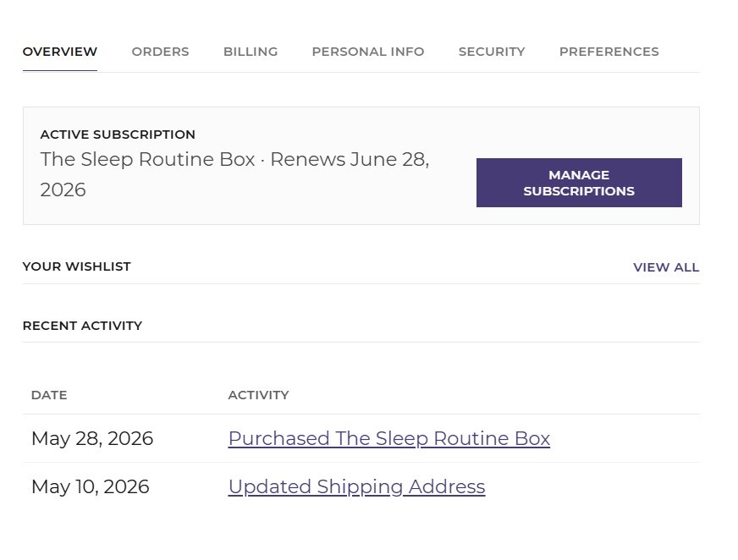The width and height of the screenshot is (738, 560).
Task: Follow the Updated Shipping Address link
Action: pyautogui.click(x=356, y=486)
